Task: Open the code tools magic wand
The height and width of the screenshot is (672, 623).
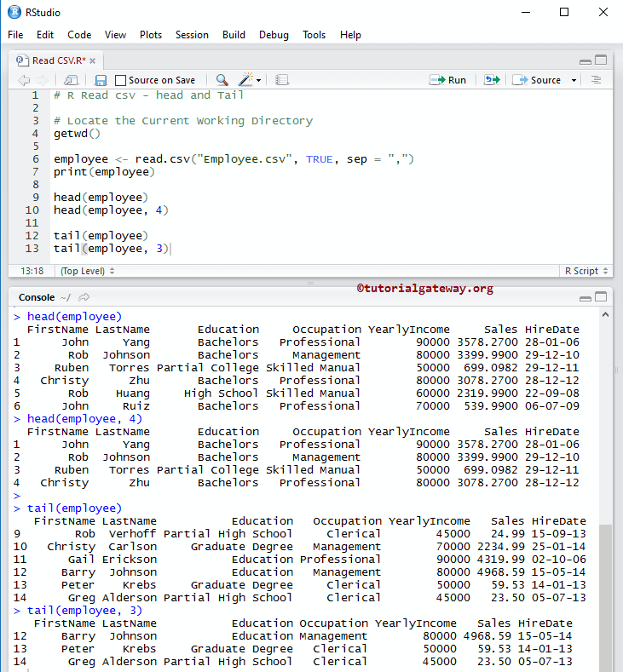Action: pyautogui.click(x=246, y=80)
